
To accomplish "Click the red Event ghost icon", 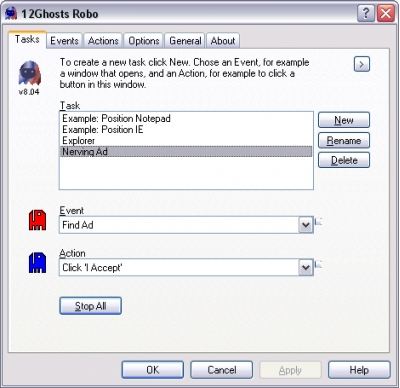I will tap(37, 220).
